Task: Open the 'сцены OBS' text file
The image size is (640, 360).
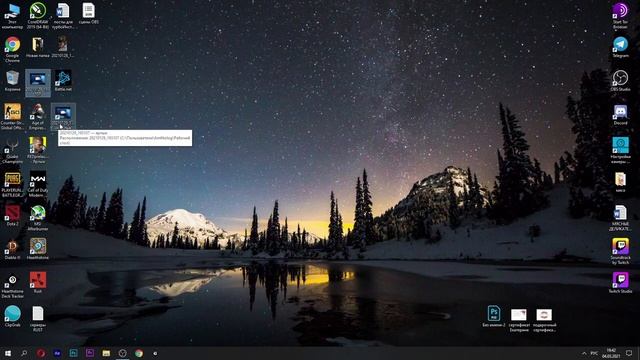Action: click(88, 13)
